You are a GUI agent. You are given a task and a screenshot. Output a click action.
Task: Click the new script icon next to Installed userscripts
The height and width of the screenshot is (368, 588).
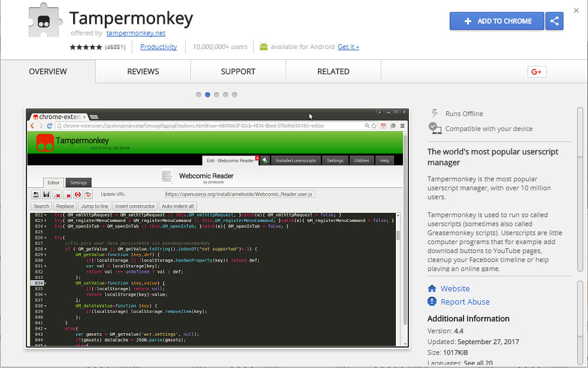pos(265,160)
